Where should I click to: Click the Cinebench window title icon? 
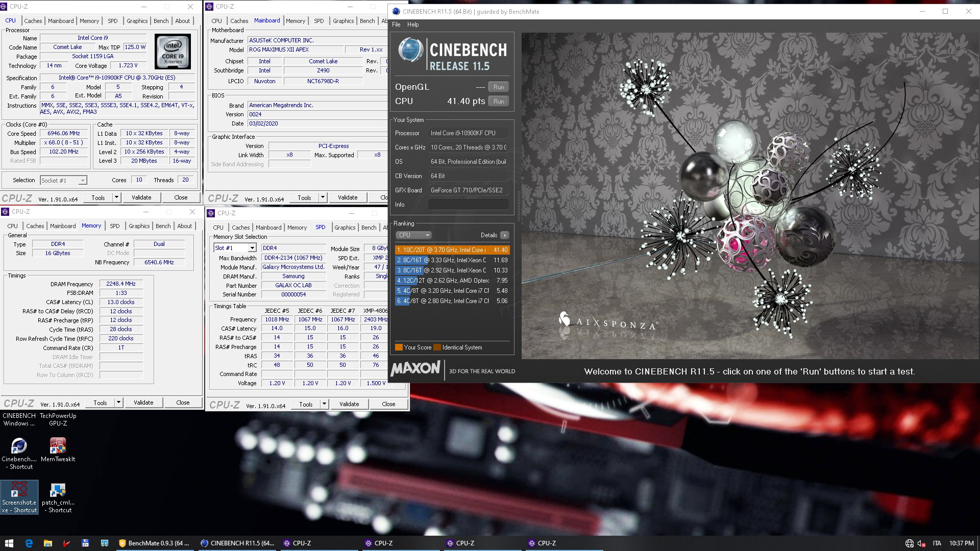click(x=396, y=11)
